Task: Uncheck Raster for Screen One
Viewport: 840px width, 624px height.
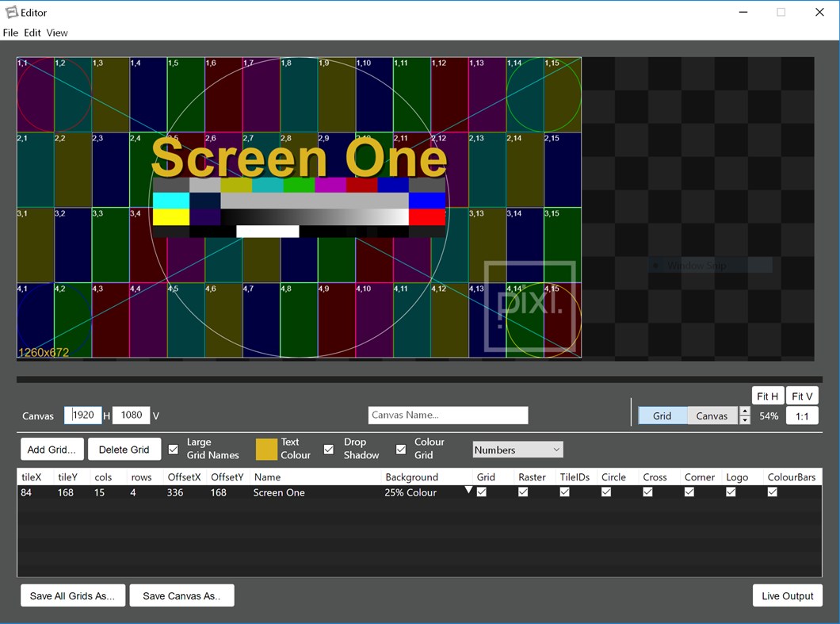Action: point(524,492)
